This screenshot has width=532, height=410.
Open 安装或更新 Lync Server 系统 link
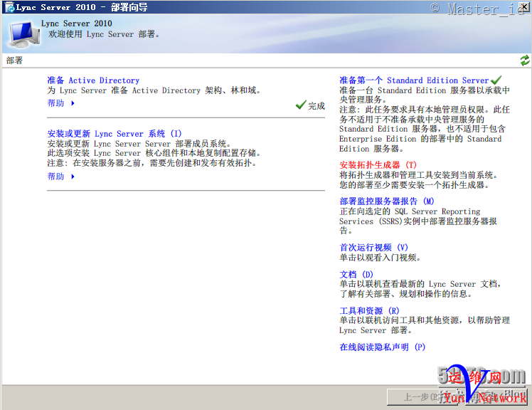pos(115,134)
